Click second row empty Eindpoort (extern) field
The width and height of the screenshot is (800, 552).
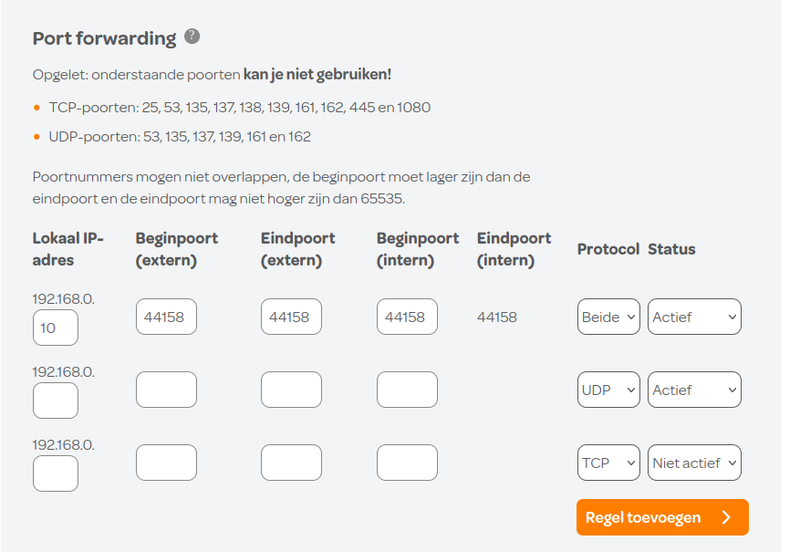tap(291, 390)
